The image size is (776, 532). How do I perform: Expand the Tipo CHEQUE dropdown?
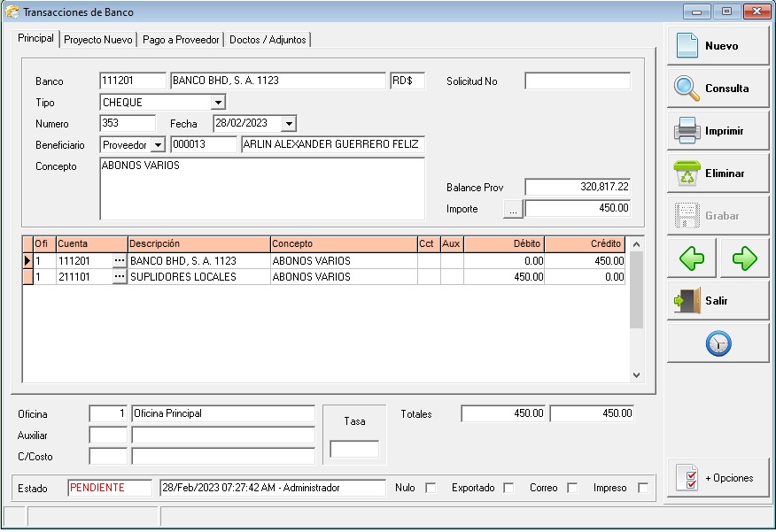[x=218, y=103]
